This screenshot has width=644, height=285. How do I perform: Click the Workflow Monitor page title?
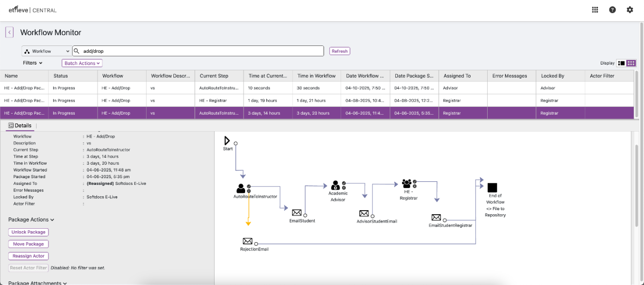pos(51,33)
